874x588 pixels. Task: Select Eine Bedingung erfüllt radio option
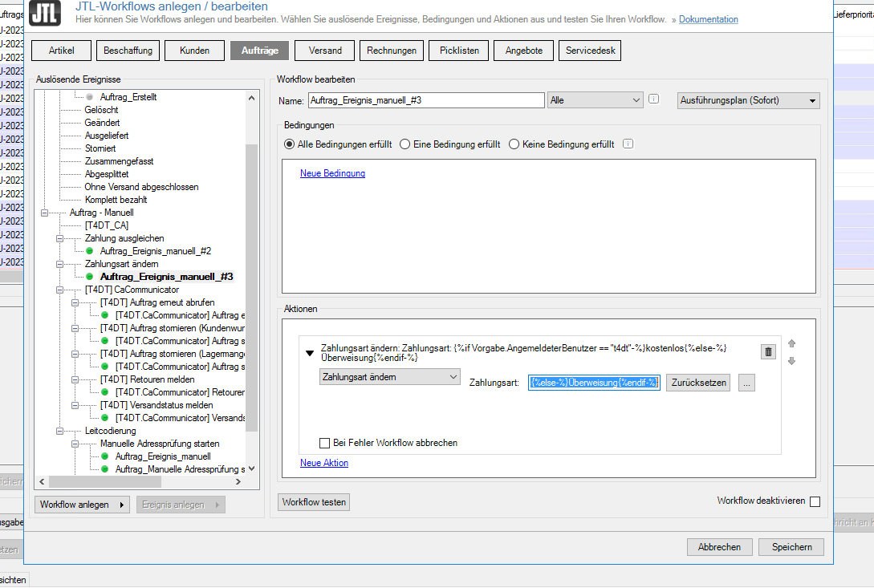pyautogui.click(x=405, y=144)
